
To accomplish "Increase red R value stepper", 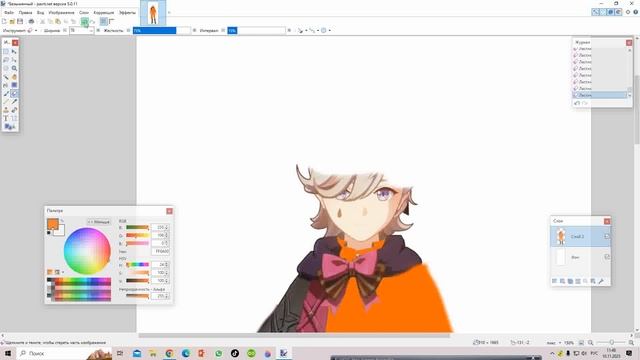I will 167,226.
